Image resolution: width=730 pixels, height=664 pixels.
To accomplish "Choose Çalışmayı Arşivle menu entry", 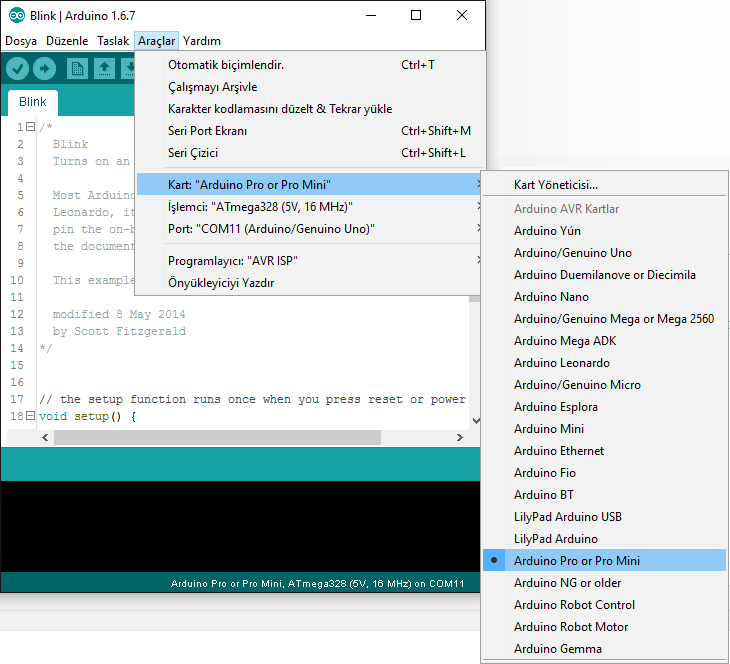I will coord(309,87).
